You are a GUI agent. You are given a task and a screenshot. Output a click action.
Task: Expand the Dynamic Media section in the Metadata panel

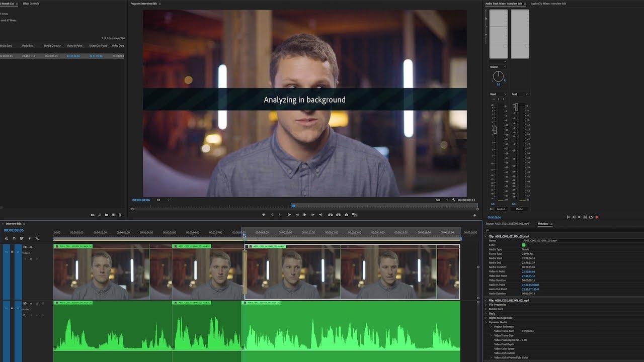(486, 322)
